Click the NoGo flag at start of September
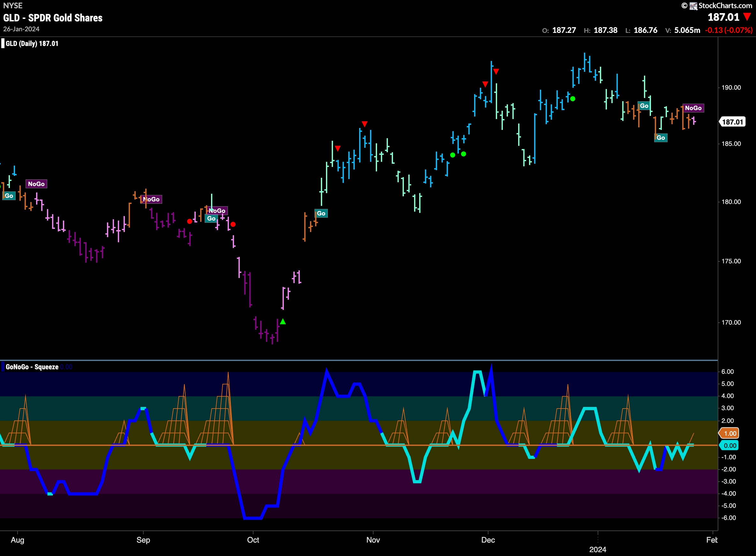Screen dimensions: 756x556 [151, 199]
